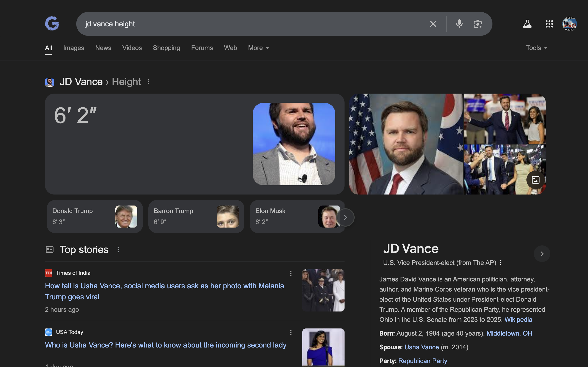
Task: Switch to the News tab
Action: [103, 48]
